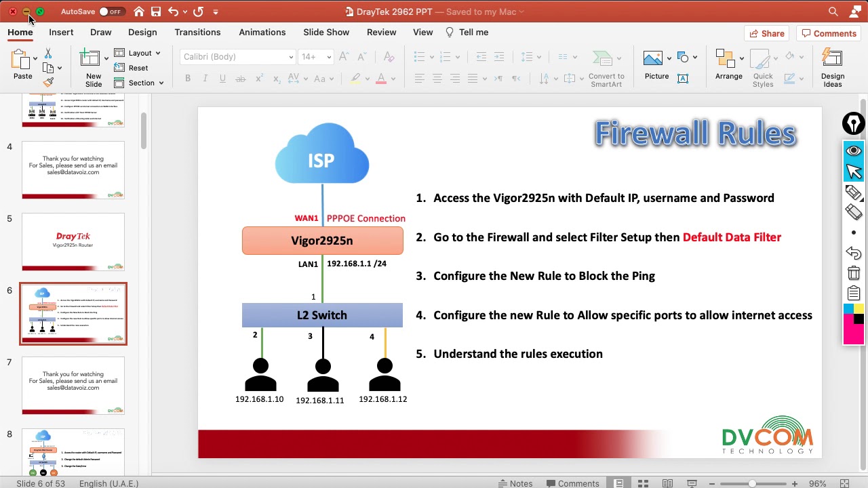868x488 pixels.
Task: Click Tell me search box
Action: point(467,32)
